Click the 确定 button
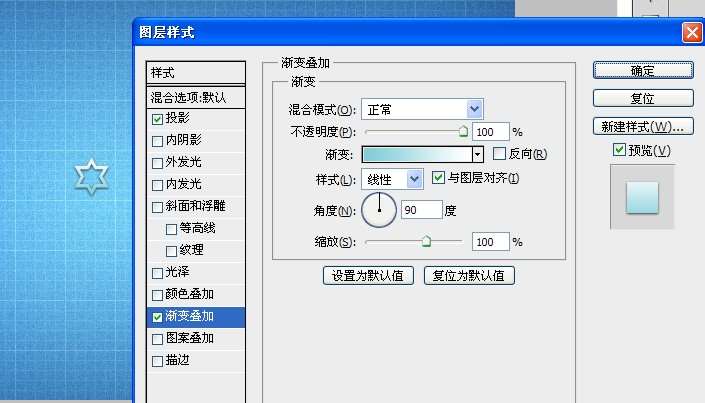The image size is (705, 403). (x=642, y=71)
